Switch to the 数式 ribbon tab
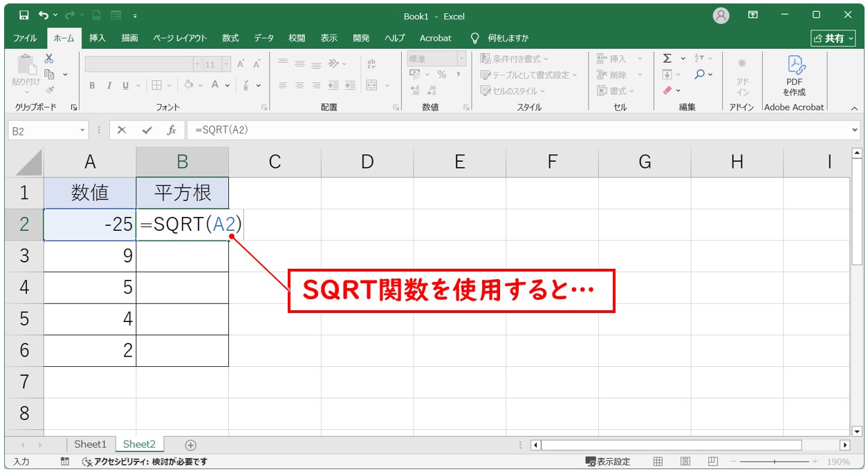Image resolution: width=868 pixels, height=474 pixels. click(230, 38)
